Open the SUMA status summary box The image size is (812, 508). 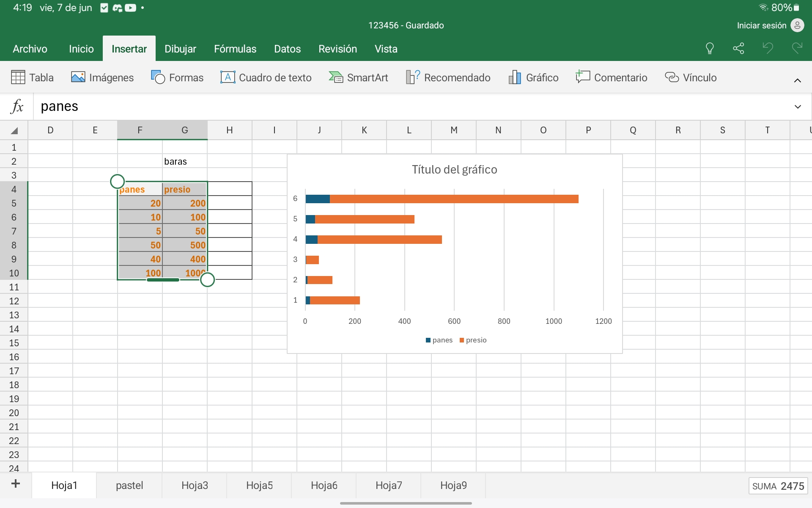click(778, 486)
